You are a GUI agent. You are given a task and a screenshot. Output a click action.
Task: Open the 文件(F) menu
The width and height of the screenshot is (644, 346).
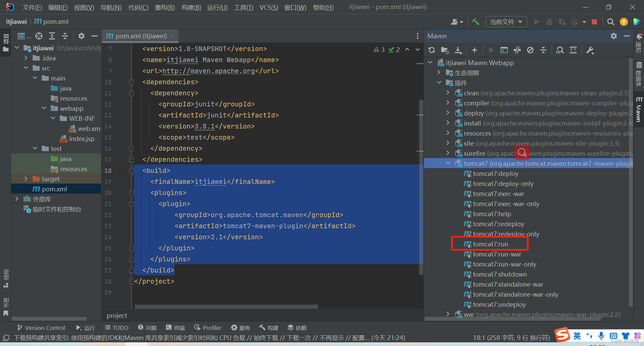click(32, 7)
